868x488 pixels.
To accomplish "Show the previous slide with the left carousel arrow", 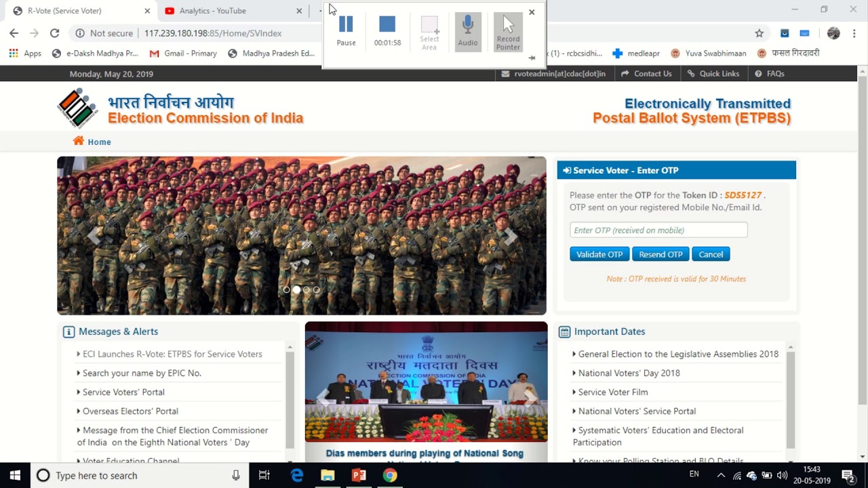I will click(94, 236).
